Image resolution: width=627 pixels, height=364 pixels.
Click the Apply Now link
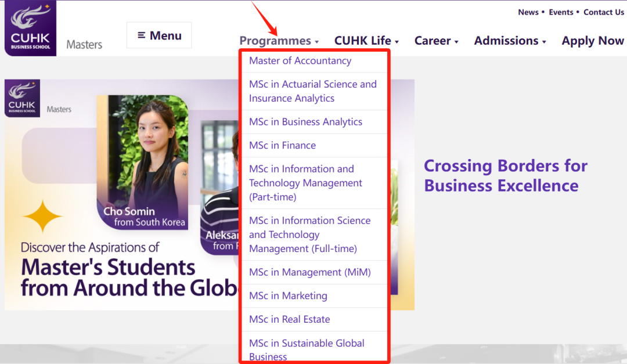click(593, 41)
